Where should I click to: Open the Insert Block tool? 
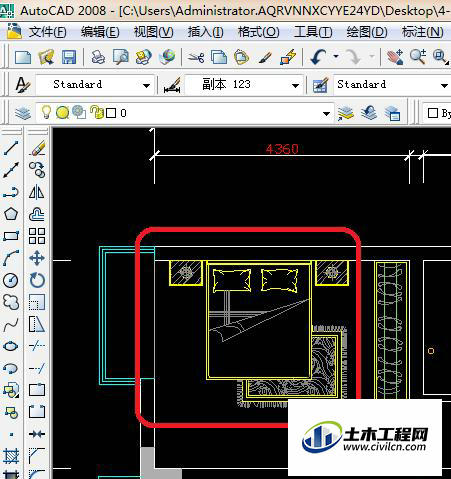tap(11, 390)
